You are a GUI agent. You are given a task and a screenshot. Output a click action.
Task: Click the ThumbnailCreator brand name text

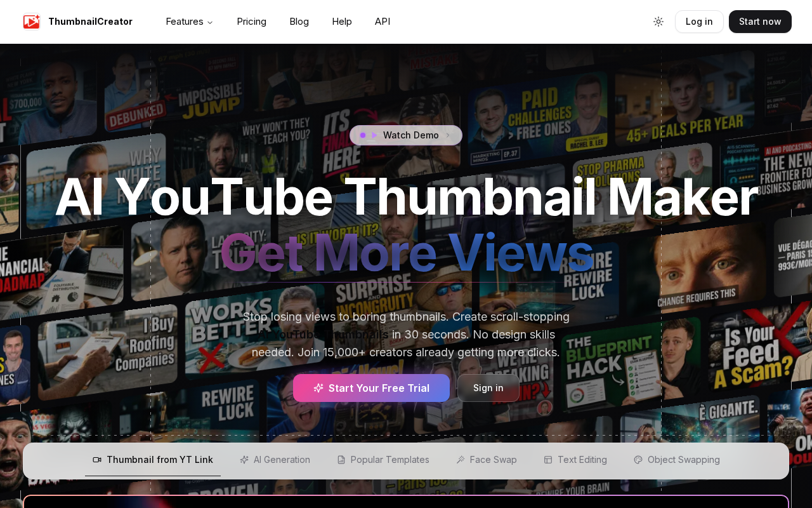[x=90, y=22]
